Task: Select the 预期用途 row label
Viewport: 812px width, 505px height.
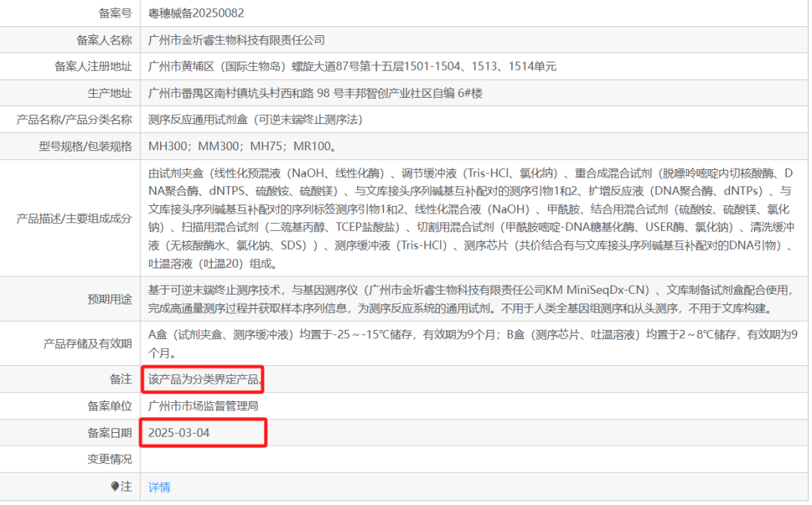Action: 109,299
